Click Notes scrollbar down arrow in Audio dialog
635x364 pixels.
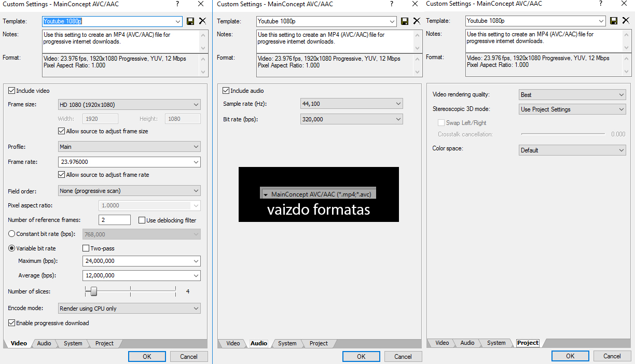(x=418, y=48)
